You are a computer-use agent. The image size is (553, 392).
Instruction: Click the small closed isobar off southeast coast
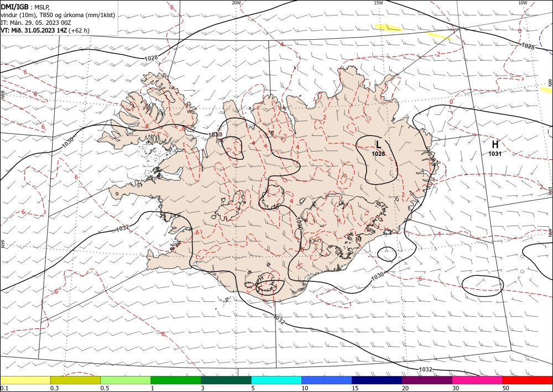(x=387, y=254)
